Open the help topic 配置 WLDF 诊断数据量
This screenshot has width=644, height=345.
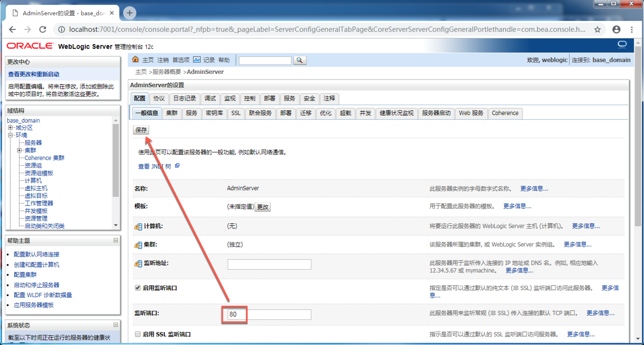[x=43, y=295]
